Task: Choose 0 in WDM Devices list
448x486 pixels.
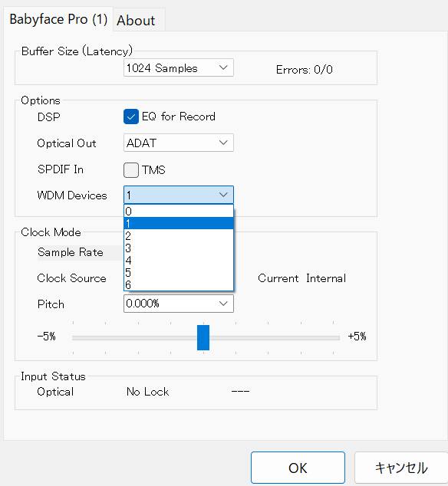Action: pos(179,211)
